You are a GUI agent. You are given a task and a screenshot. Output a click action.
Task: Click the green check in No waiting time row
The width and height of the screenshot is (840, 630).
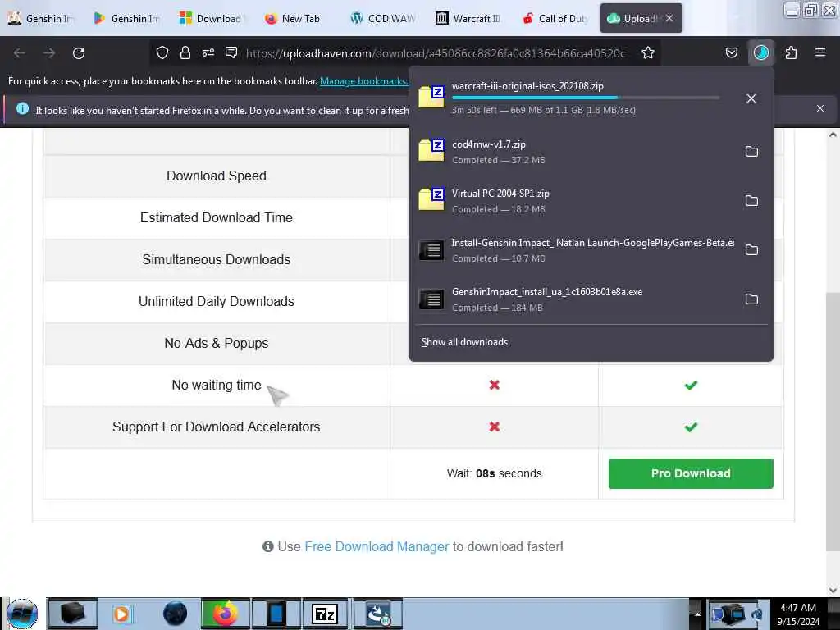[x=691, y=386]
